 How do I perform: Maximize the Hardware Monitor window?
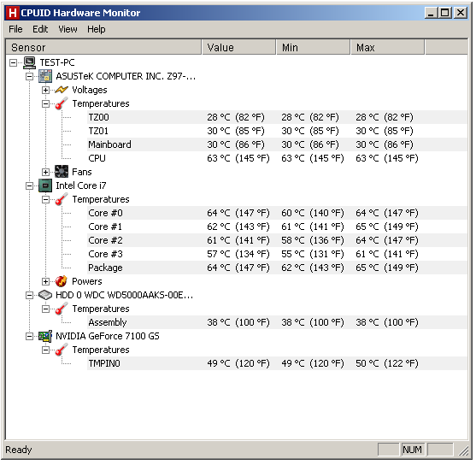pyautogui.click(x=445, y=13)
